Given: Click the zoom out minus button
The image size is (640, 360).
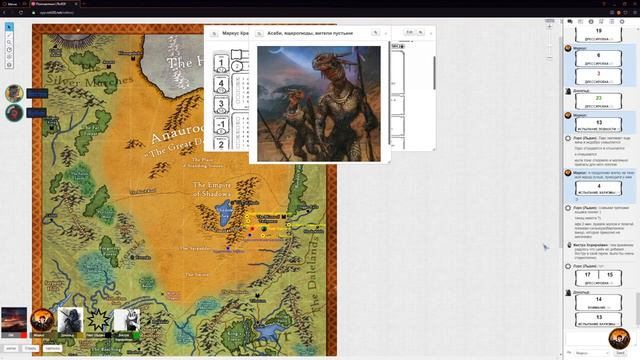Looking at the screenshot, I should tap(549, 58).
